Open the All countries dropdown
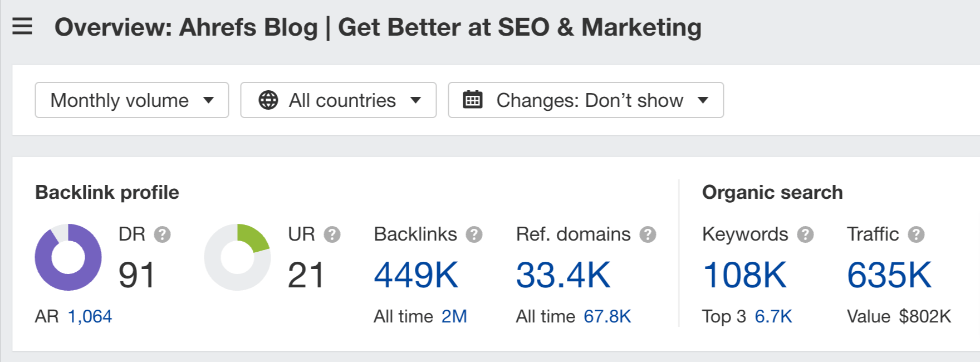Viewport: 980px width, 362px height. point(338,100)
